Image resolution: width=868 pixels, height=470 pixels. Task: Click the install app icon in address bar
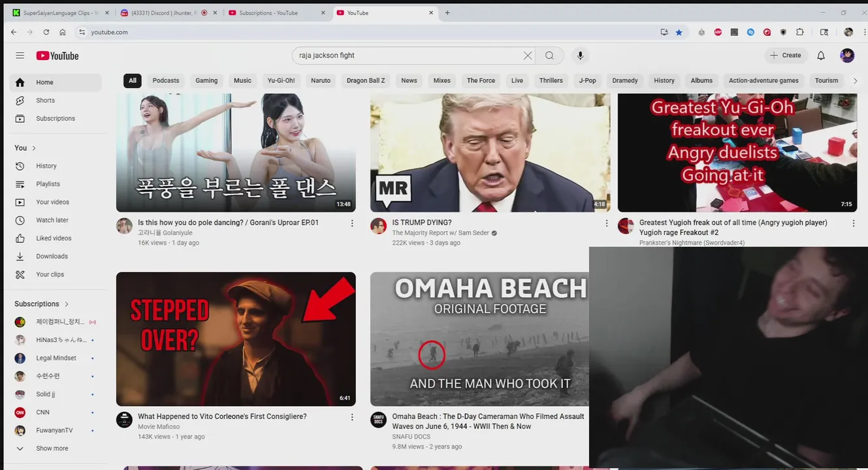click(x=664, y=32)
